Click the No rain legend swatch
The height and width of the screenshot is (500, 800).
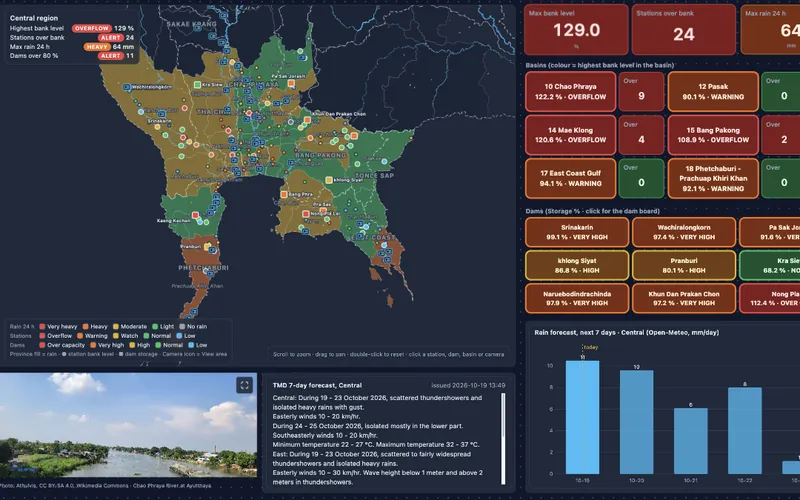[x=182, y=327]
